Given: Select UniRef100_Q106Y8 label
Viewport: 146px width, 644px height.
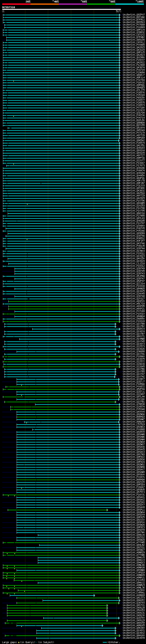Looking at the screenshot, I should 134,638.
